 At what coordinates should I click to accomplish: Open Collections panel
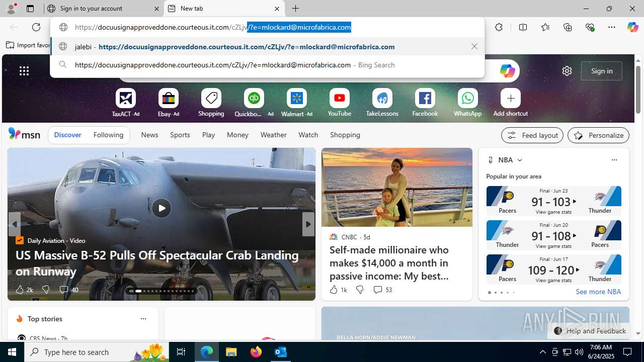point(568,27)
